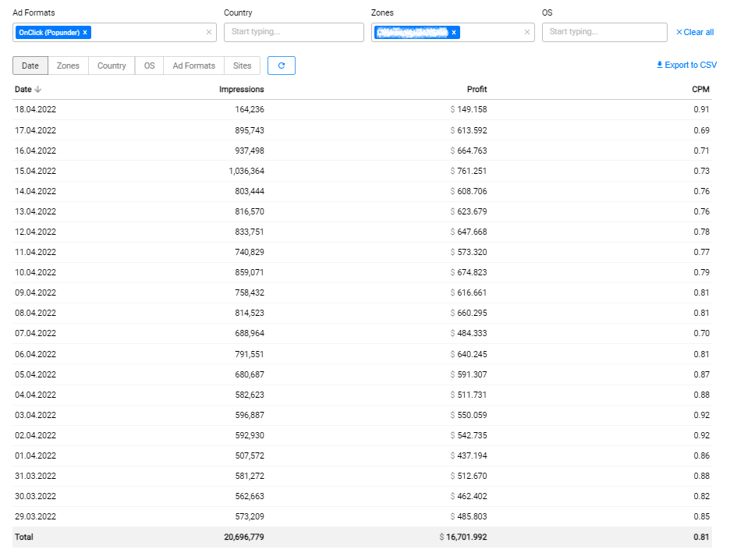Viewport: 730px width, 560px height.
Task: Select the 05.04.2022 date cell
Action: 35,374
